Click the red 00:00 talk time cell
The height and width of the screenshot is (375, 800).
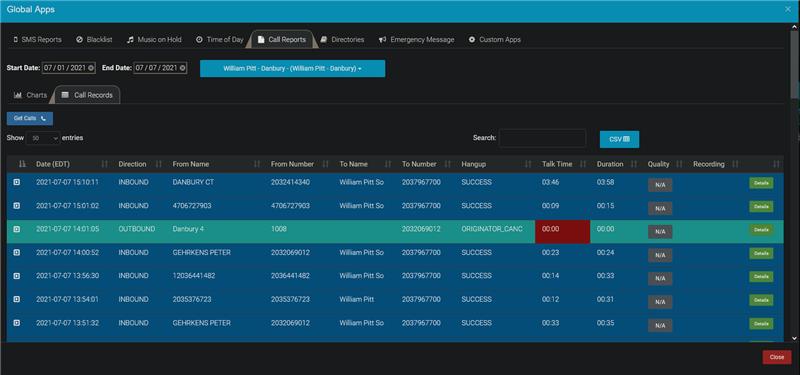(x=562, y=232)
